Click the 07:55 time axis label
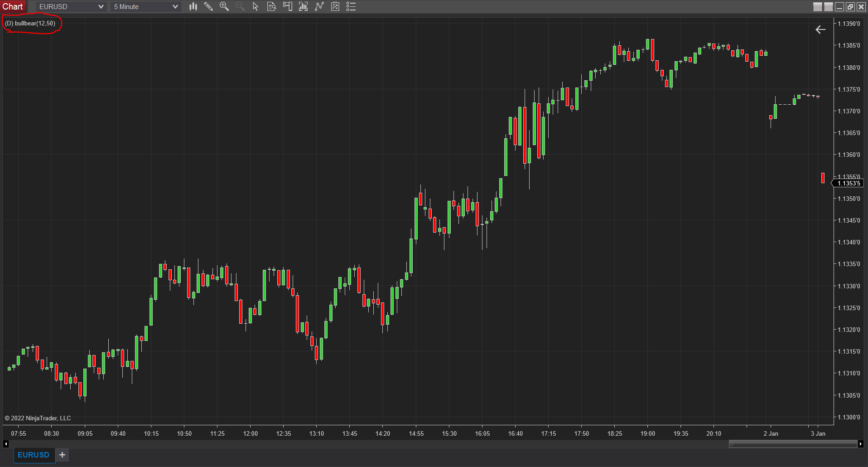 [x=19, y=433]
